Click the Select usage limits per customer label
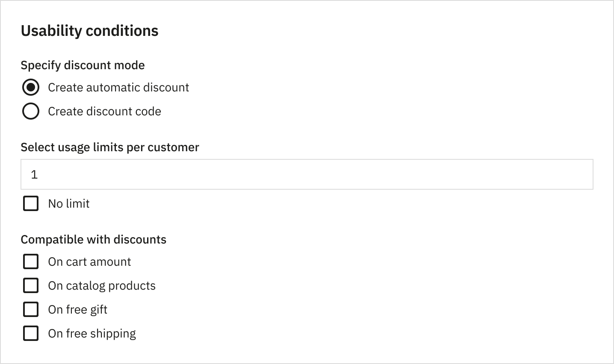Screen dimensions: 614x364 [109, 147]
